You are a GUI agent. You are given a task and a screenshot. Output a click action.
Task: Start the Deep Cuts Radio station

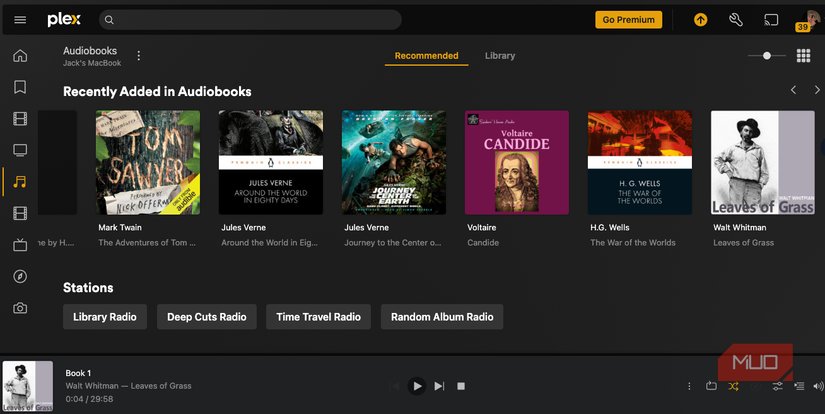[206, 317]
